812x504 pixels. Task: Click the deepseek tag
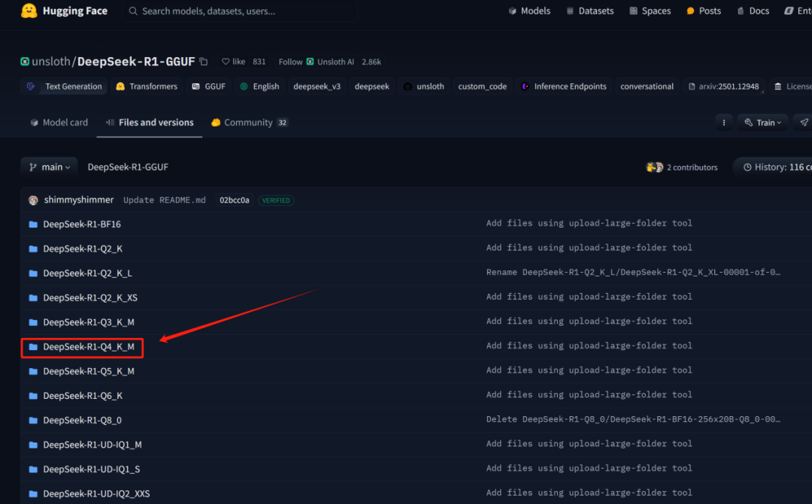click(372, 86)
